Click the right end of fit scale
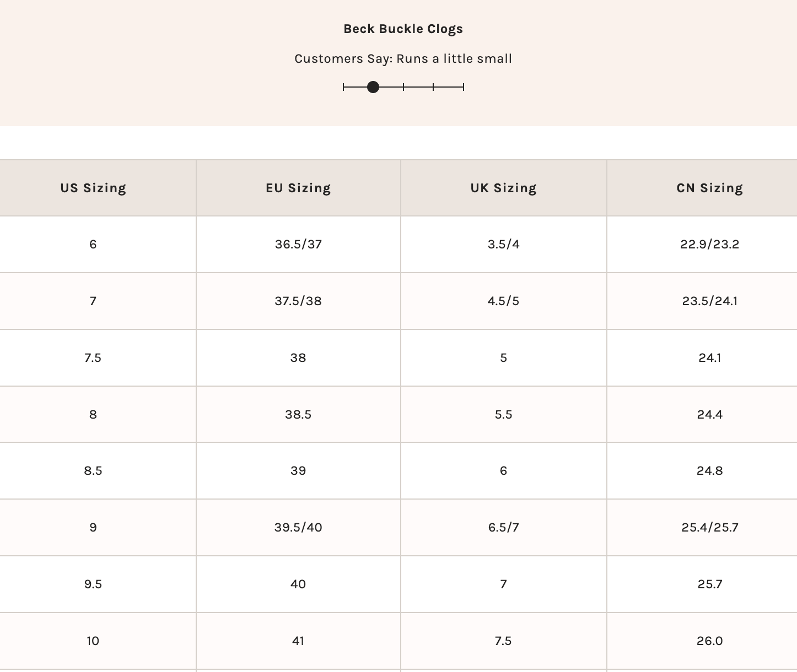Image resolution: width=797 pixels, height=672 pixels. (463, 87)
